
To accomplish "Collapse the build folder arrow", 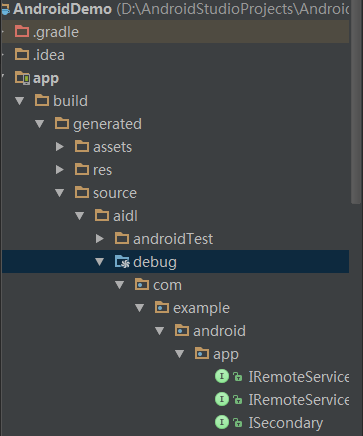I will 20,101.
